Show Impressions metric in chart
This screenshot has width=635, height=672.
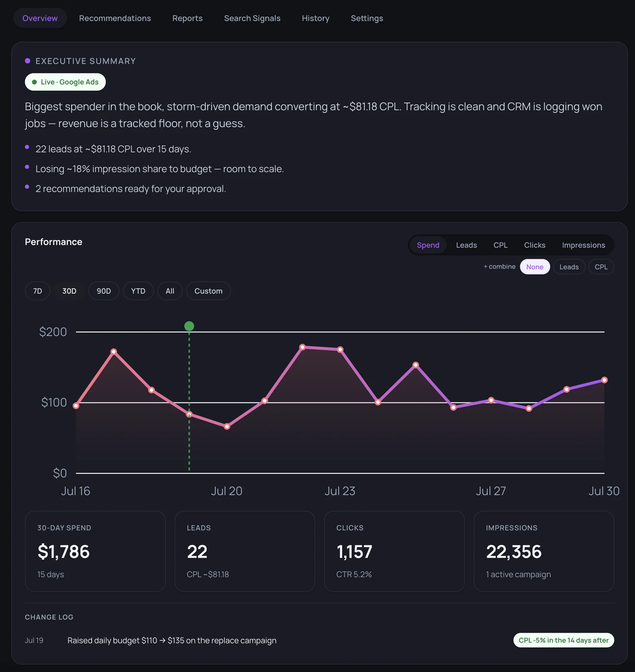coord(583,245)
